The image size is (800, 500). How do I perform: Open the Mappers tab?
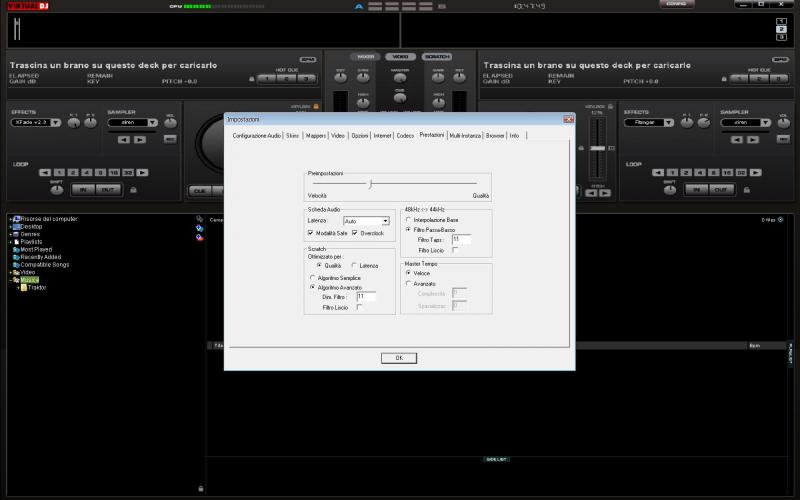316,136
